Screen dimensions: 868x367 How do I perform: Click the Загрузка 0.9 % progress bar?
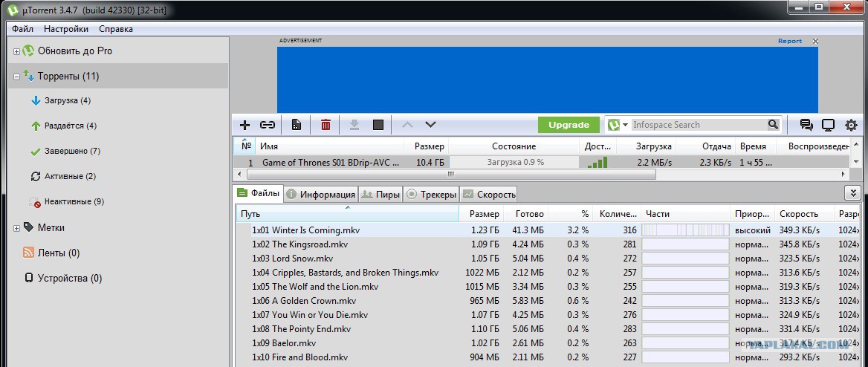(515, 163)
